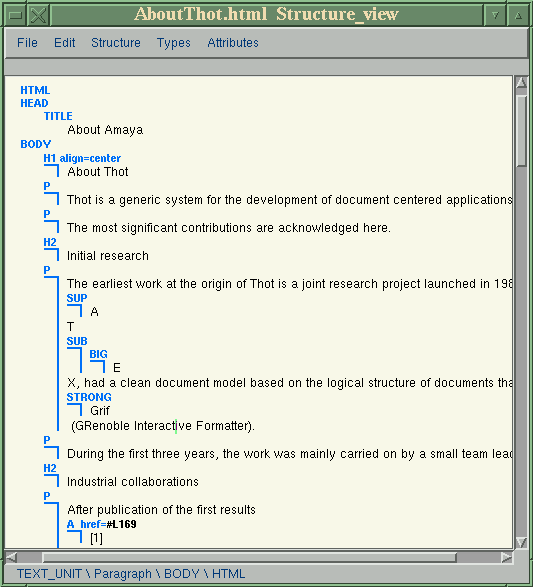The image size is (533, 587).
Task: Open the Attributes menu
Action: (233, 43)
